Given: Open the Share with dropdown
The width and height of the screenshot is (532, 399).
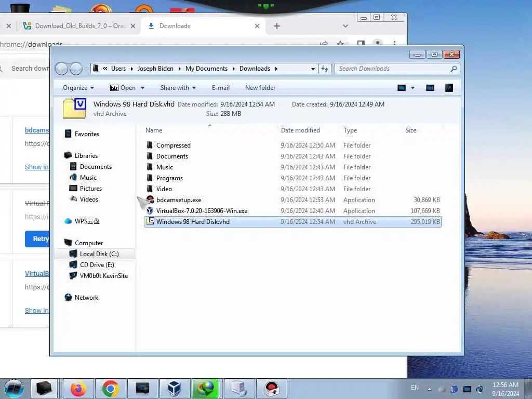Looking at the screenshot, I should pyautogui.click(x=178, y=88).
